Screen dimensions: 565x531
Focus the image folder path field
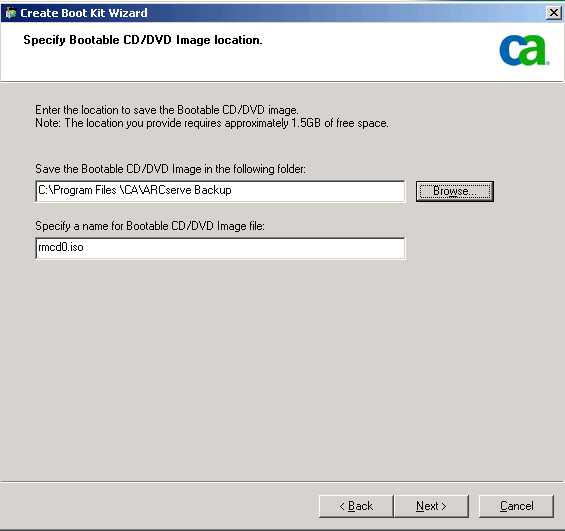[220, 191]
